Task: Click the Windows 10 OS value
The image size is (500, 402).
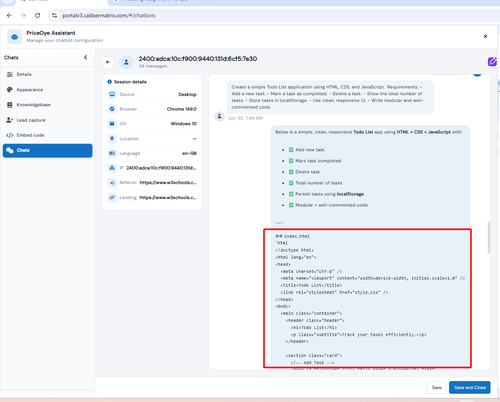Action: 184,124
